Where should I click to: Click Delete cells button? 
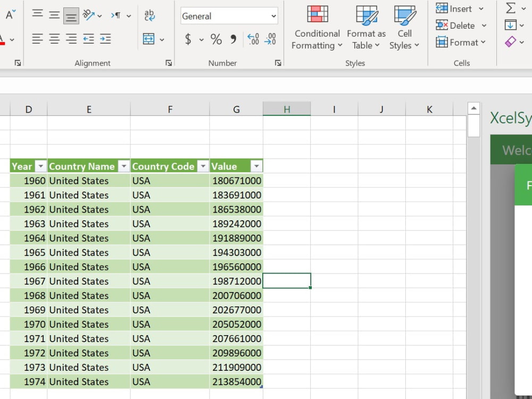point(455,26)
